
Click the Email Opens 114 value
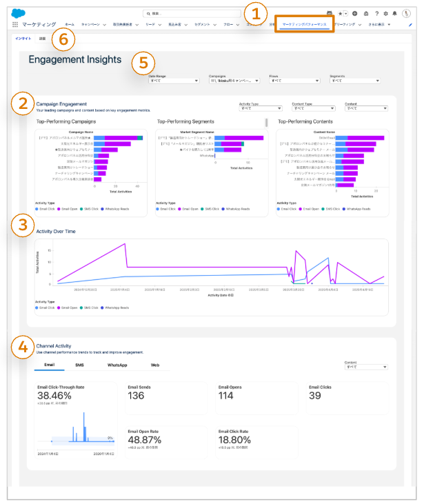[226, 396]
